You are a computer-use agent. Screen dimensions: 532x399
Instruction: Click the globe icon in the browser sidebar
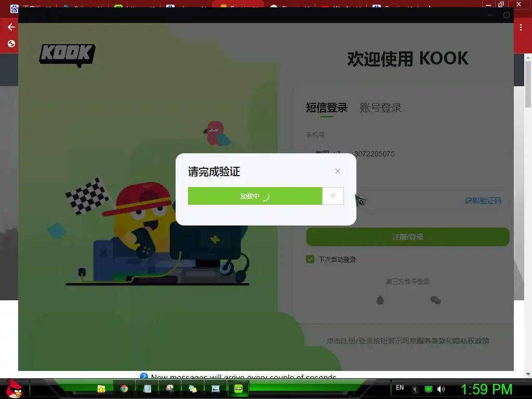pos(11,44)
